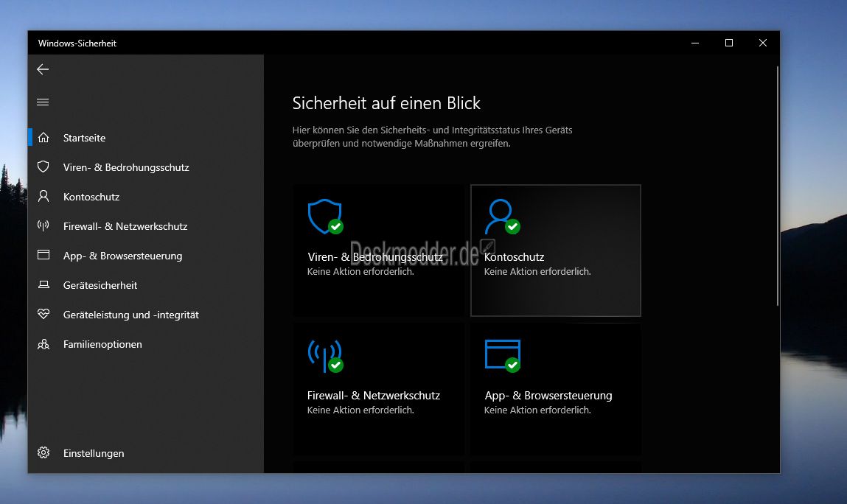847x504 pixels.
Task: Click the antenna icon for Firewall- & Netzwerkschutz in sidebar
Action: pyautogui.click(x=43, y=225)
